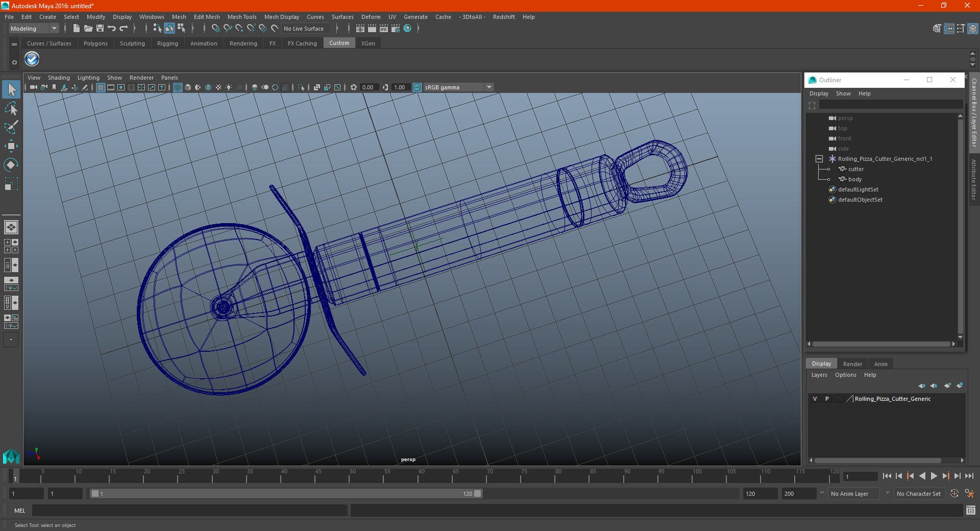980x531 pixels.
Task: Switch to four-view layout
Action: tap(11, 246)
